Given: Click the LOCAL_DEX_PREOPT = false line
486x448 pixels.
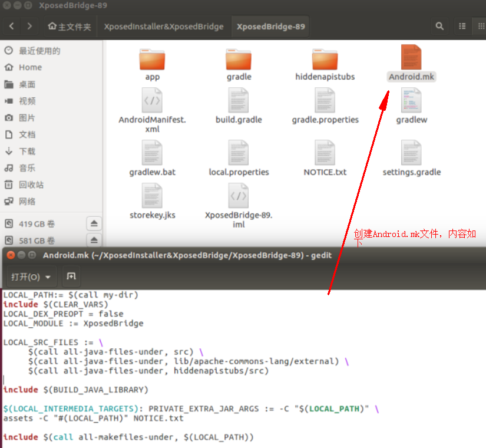Looking at the screenshot, I should [63, 314].
